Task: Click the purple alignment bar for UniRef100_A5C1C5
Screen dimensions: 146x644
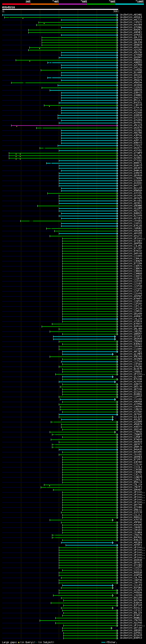Action: click(64, 125)
